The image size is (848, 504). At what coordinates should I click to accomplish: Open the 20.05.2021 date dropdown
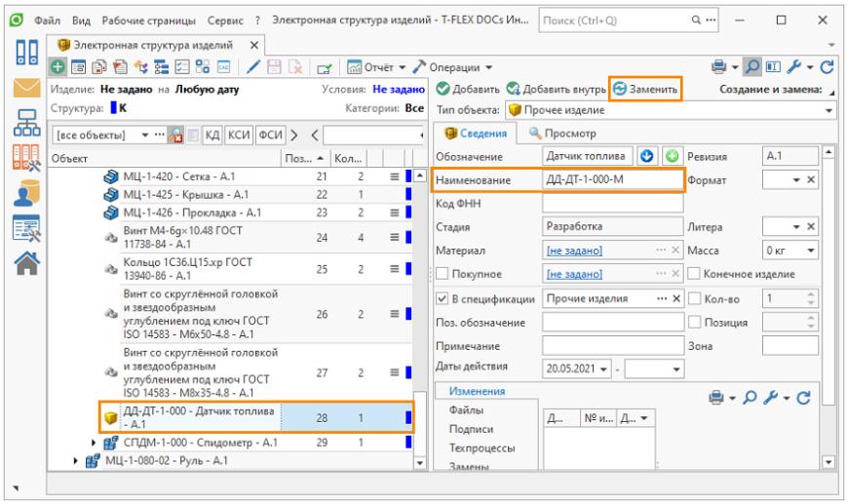(x=603, y=369)
